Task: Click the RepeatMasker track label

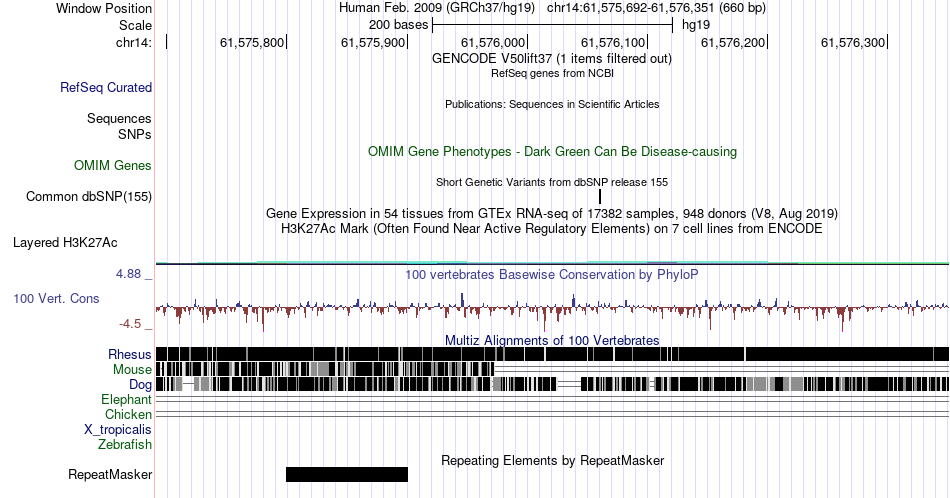Action: [x=110, y=474]
